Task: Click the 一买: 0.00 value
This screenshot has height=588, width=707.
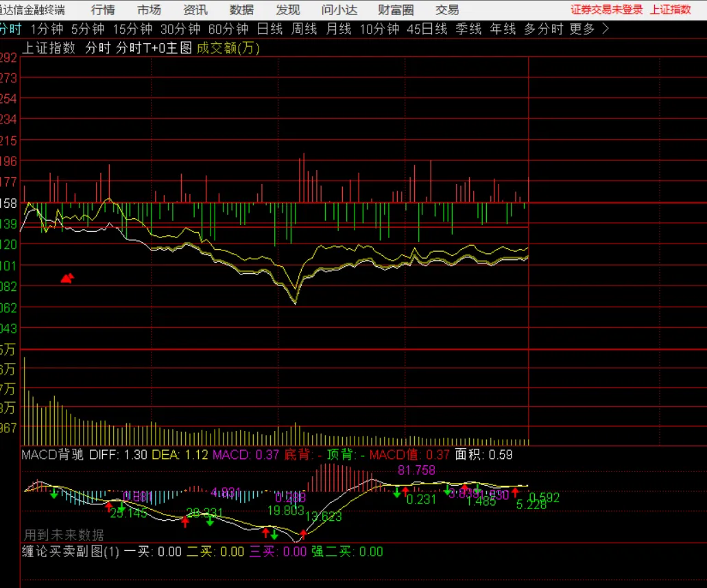Action: click(x=152, y=552)
